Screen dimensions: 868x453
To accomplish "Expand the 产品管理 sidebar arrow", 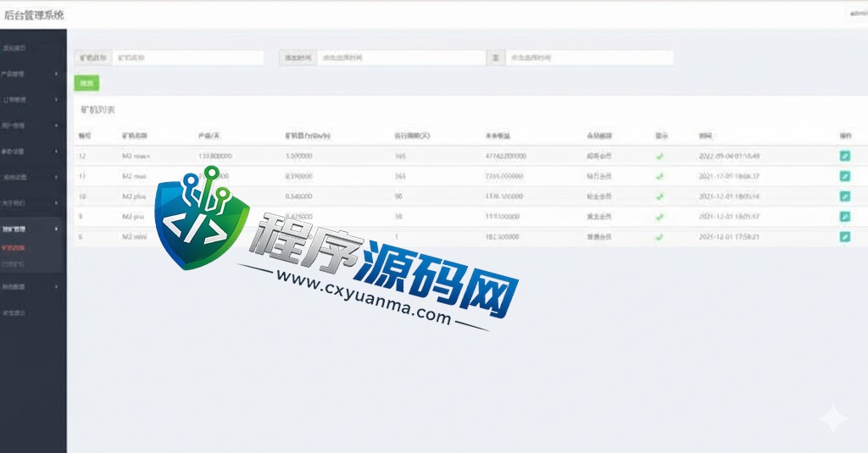I will pos(56,74).
